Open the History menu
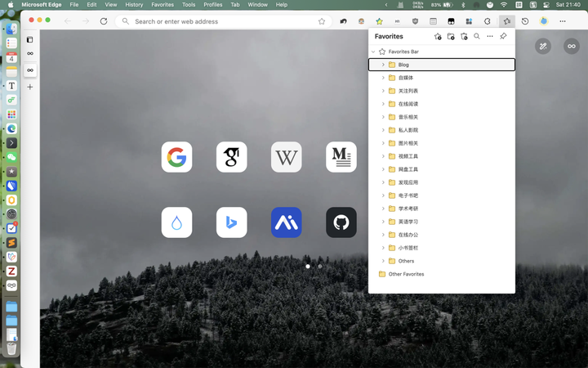Viewport: 588px width, 368px height. (134, 5)
